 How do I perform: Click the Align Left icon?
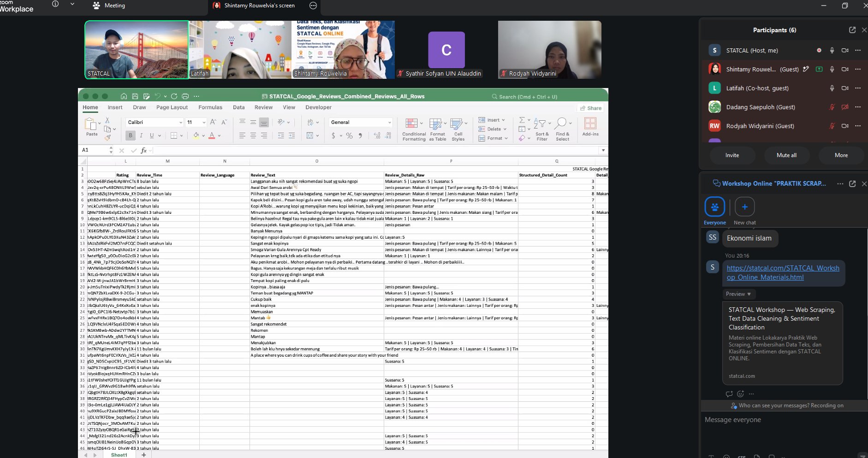[x=242, y=135]
